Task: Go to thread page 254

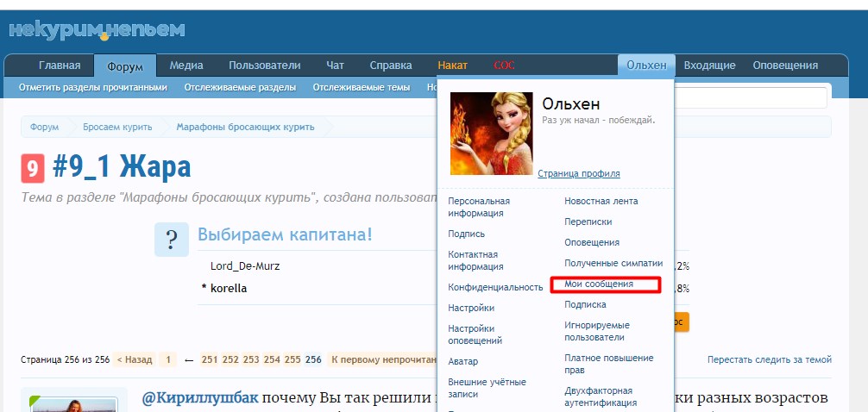Action: 271,359
